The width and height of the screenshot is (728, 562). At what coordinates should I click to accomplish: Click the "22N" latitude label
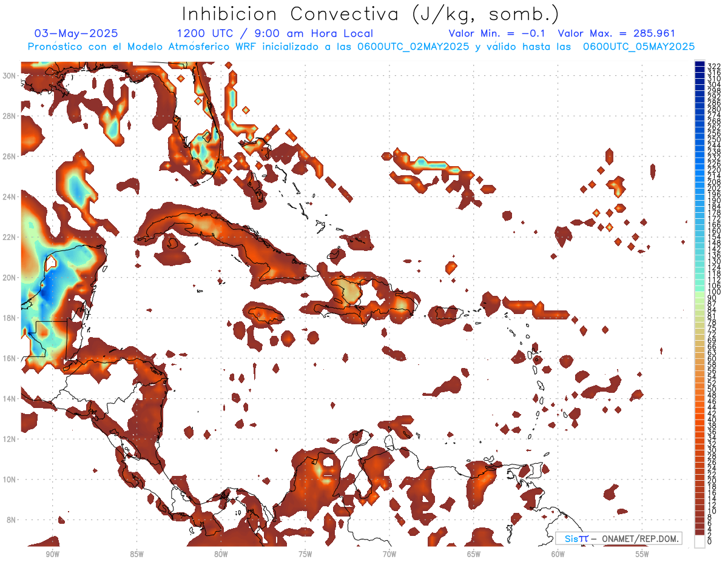(9, 237)
